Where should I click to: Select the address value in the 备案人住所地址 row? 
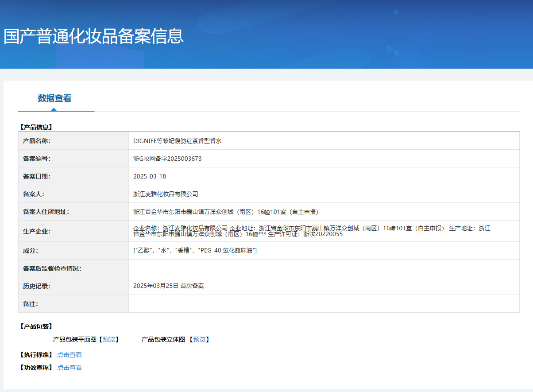point(226,212)
